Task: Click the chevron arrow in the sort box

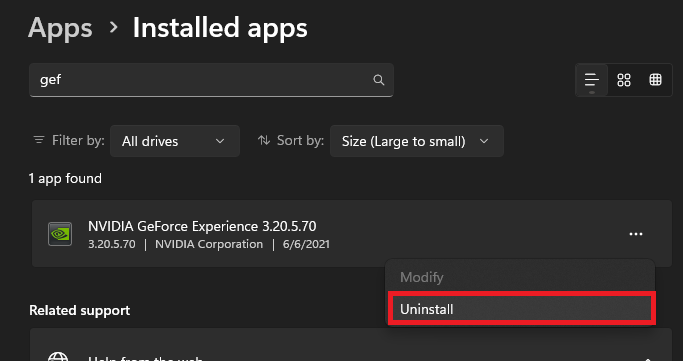Action: [x=484, y=141]
